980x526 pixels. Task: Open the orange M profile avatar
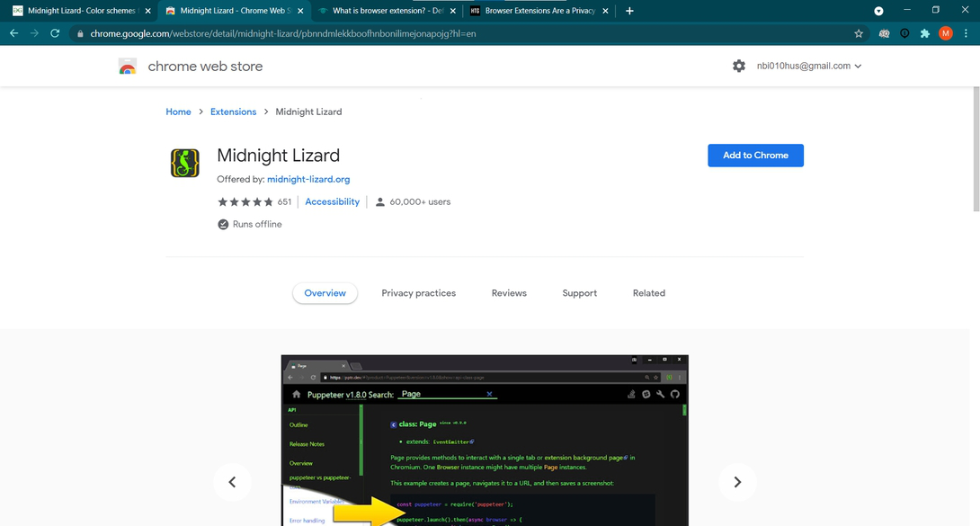pos(946,34)
